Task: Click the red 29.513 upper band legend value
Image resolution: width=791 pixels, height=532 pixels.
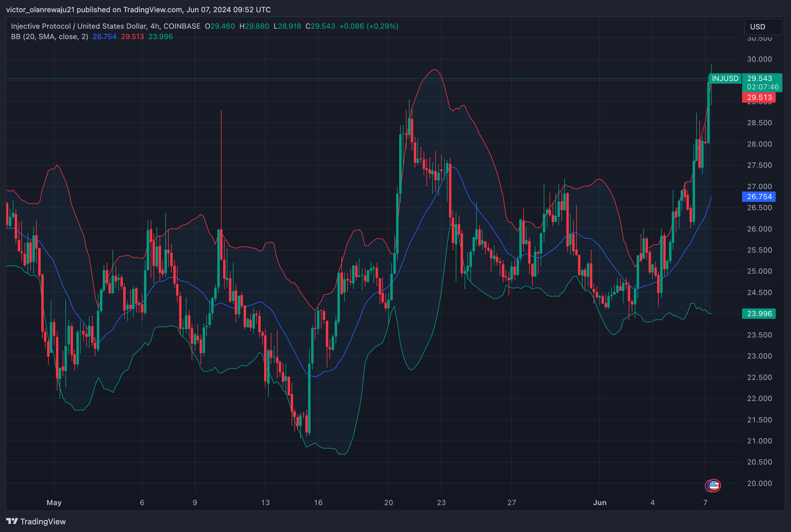Action: pos(132,37)
